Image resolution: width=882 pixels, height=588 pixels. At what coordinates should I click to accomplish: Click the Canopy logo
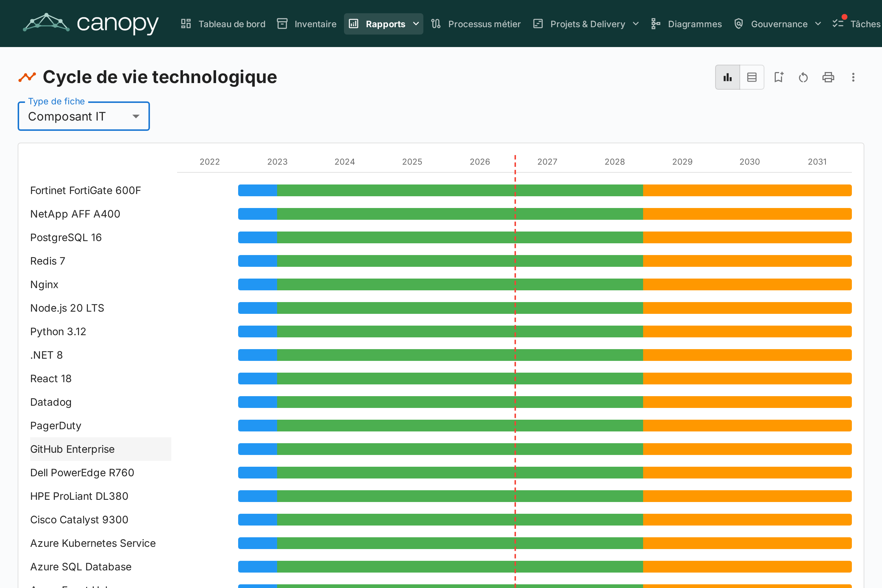pos(91,23)
